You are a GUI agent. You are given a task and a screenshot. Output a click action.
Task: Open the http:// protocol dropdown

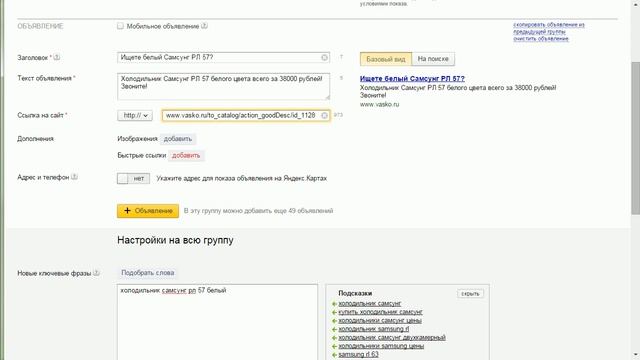[x=135, y=116]
